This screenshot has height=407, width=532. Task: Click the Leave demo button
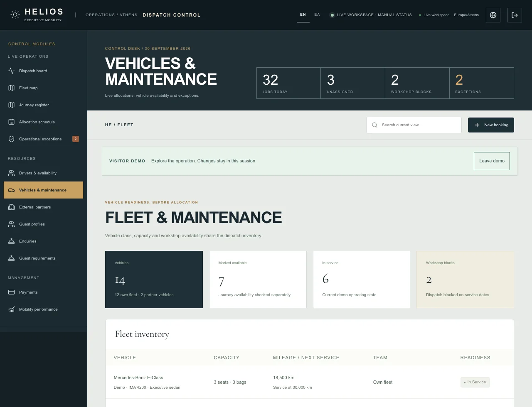click(492, 161)
